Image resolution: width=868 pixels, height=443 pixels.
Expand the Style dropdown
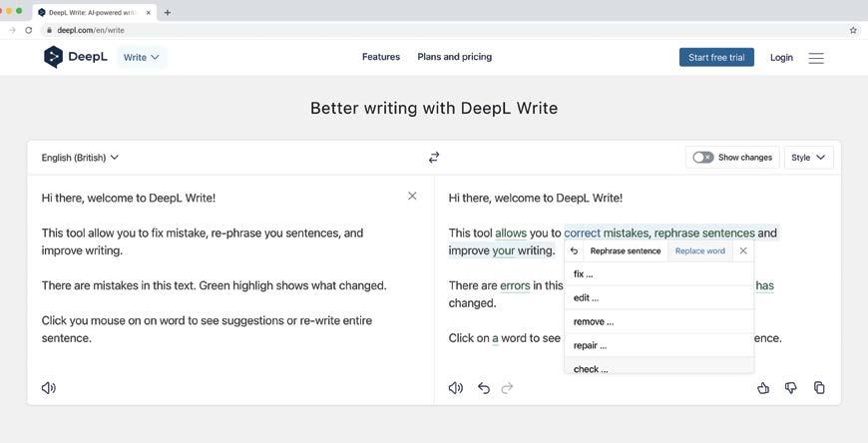pos(808,158)
